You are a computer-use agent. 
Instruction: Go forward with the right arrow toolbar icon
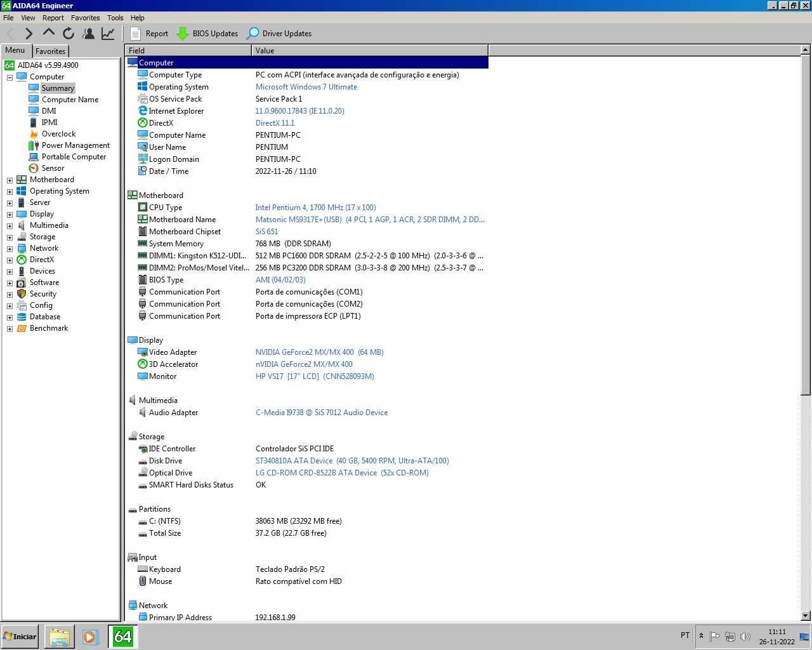pos(29,34)
